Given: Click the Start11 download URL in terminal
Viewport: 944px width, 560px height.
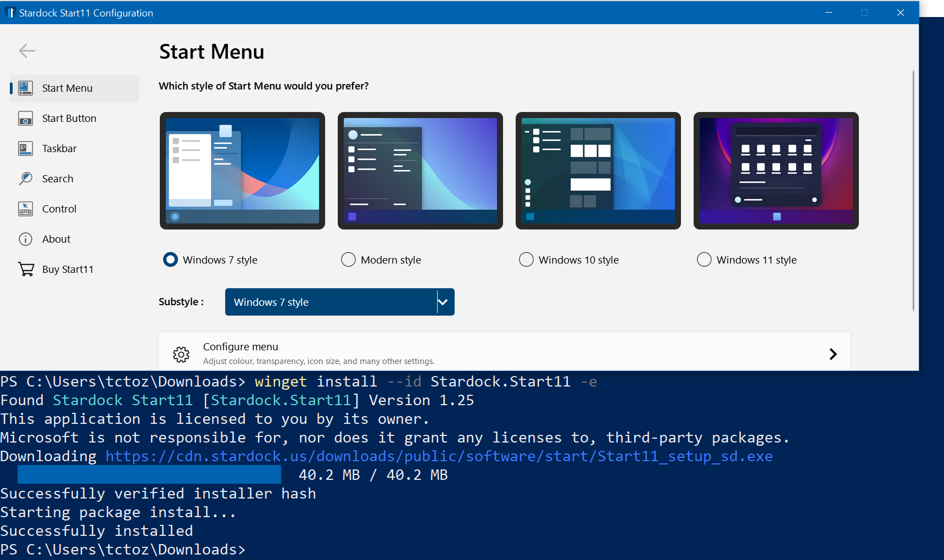Looking at the screenshot, I should (439, 456).
